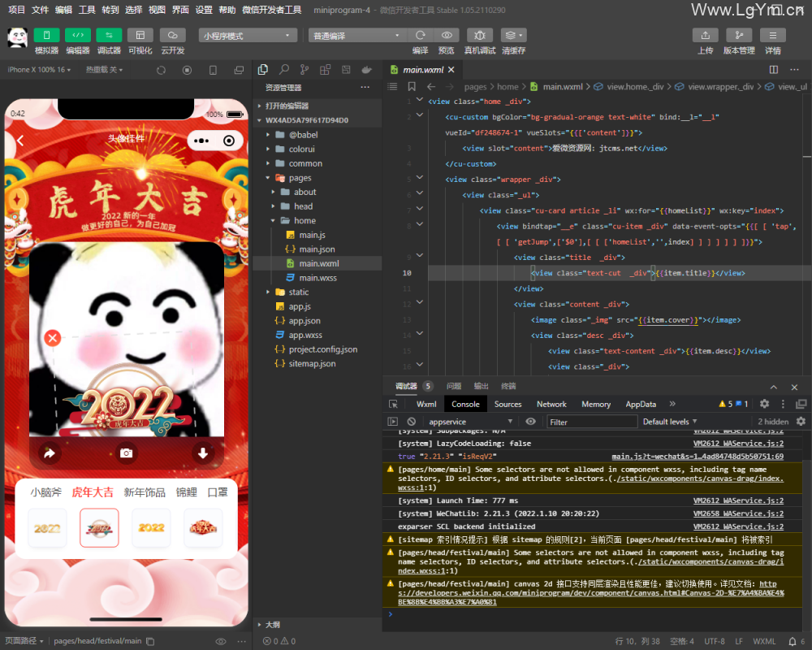812x650 pixels.
Task: Click the compile refresh icon
Action: [420, 35]
